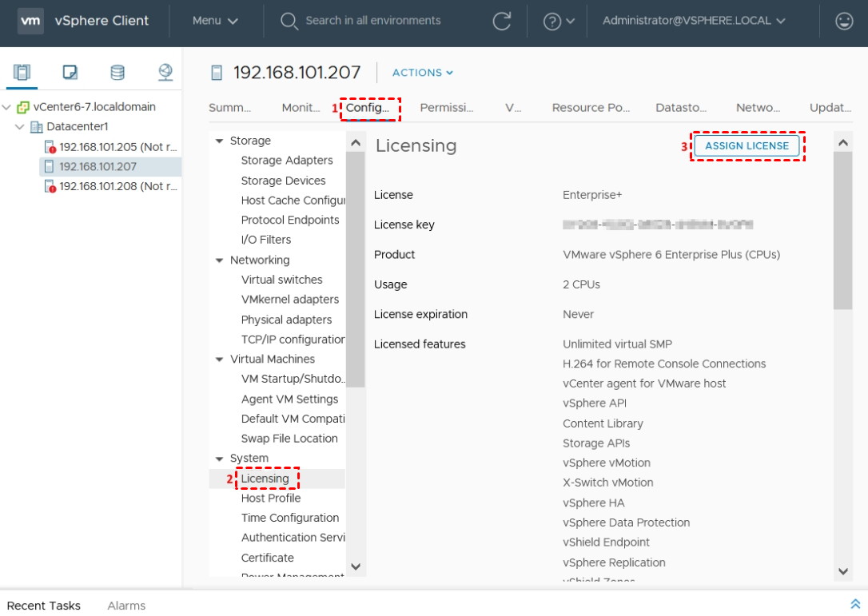
Task: Collapse the Storage section in config list
Action: [219, 141]
